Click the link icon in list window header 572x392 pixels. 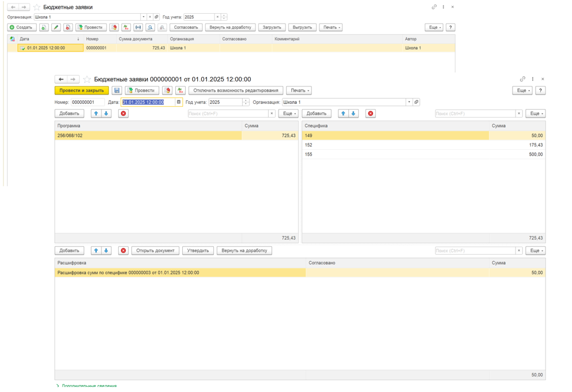coord(434,7)
